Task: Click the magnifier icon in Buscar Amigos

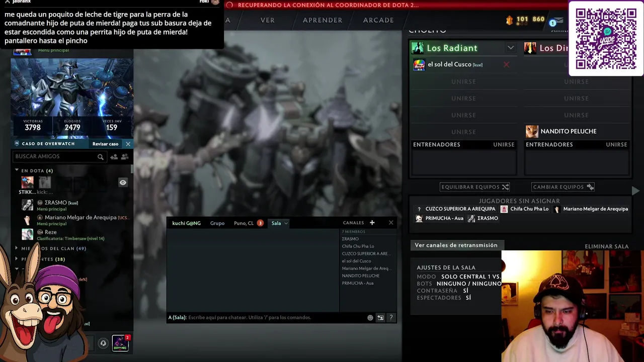Action: click(x=101, y=157)
